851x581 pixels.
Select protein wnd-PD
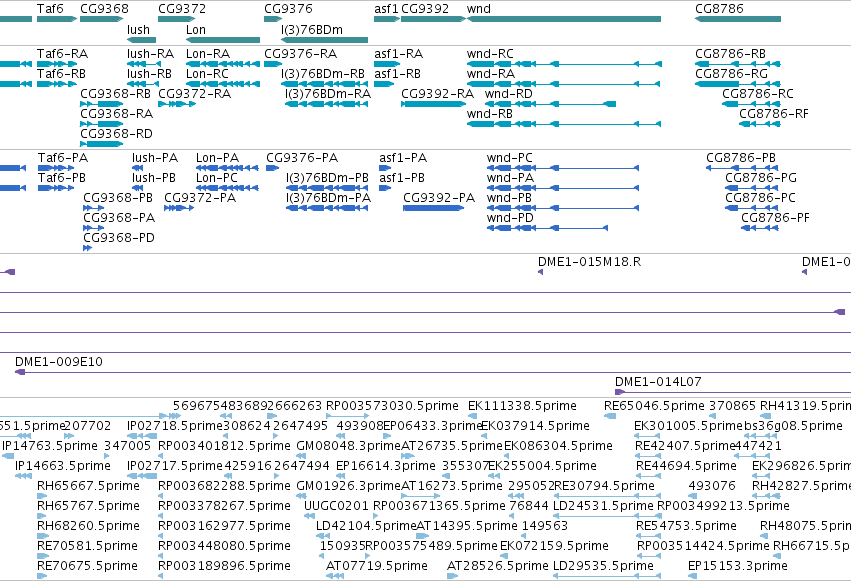[x=510, y=218]
